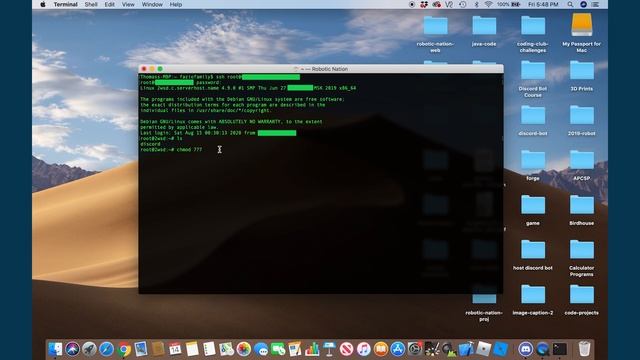
Task: Click the Fri 5:48 PM clock
Action: [543, 4]
